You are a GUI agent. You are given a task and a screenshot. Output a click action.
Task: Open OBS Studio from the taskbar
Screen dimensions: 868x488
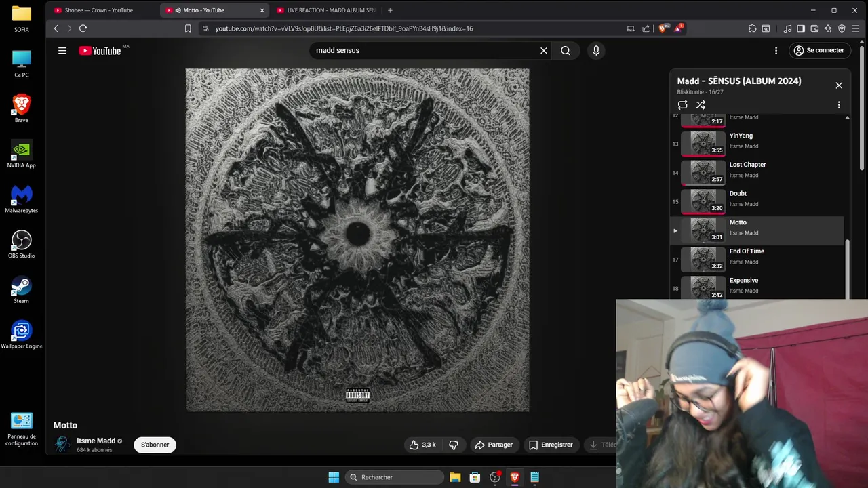[x=495, y=477]
